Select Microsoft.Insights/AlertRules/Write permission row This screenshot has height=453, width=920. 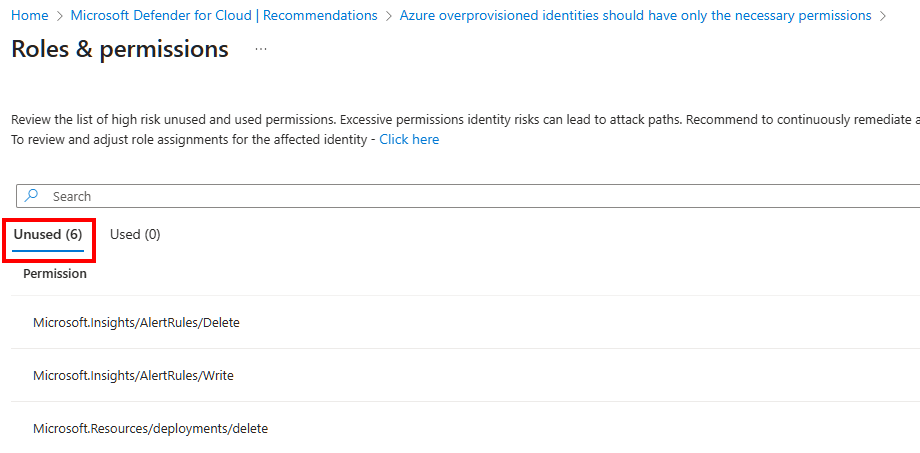point(133,376)
